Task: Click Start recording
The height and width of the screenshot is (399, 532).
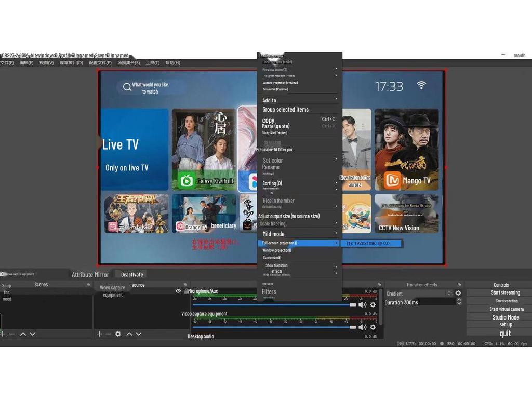Action: 507,301
